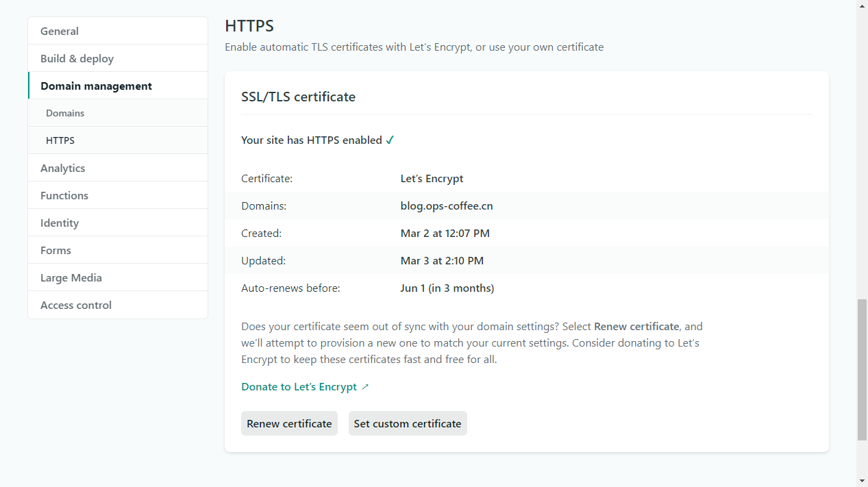Click the SSL/TLS certificate card heading

(298, 97)
